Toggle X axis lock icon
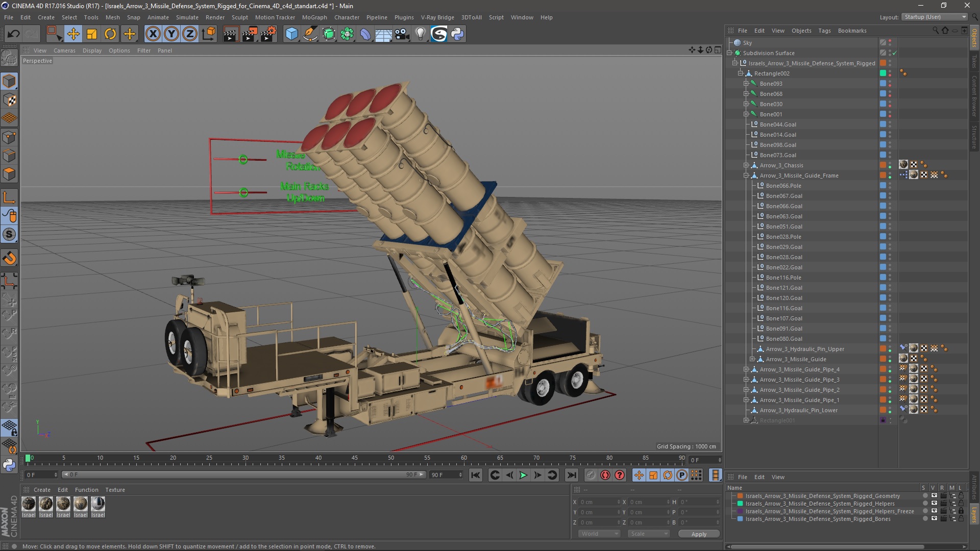 153,34
